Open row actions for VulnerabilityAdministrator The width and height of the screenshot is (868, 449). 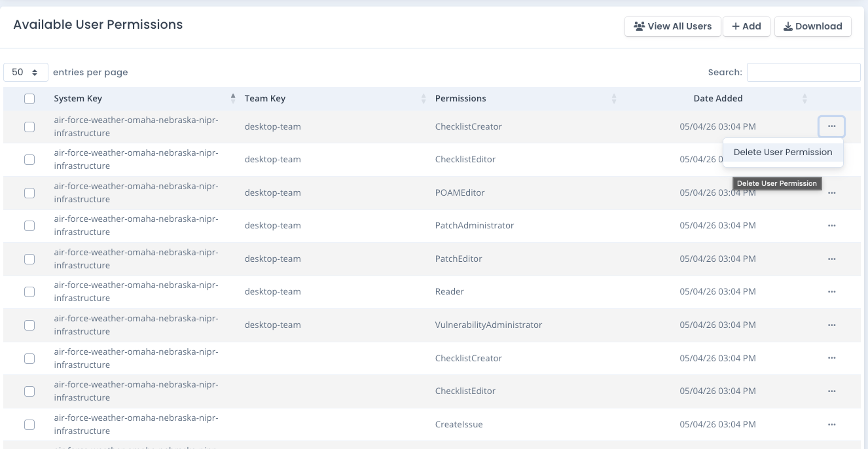point(831,325)
